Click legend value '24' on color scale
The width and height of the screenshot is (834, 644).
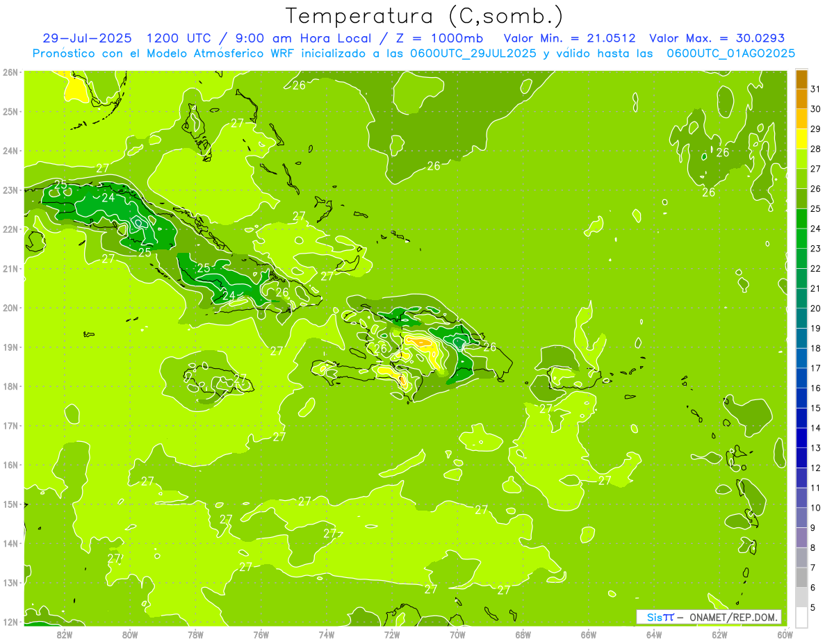pos(816,229)
